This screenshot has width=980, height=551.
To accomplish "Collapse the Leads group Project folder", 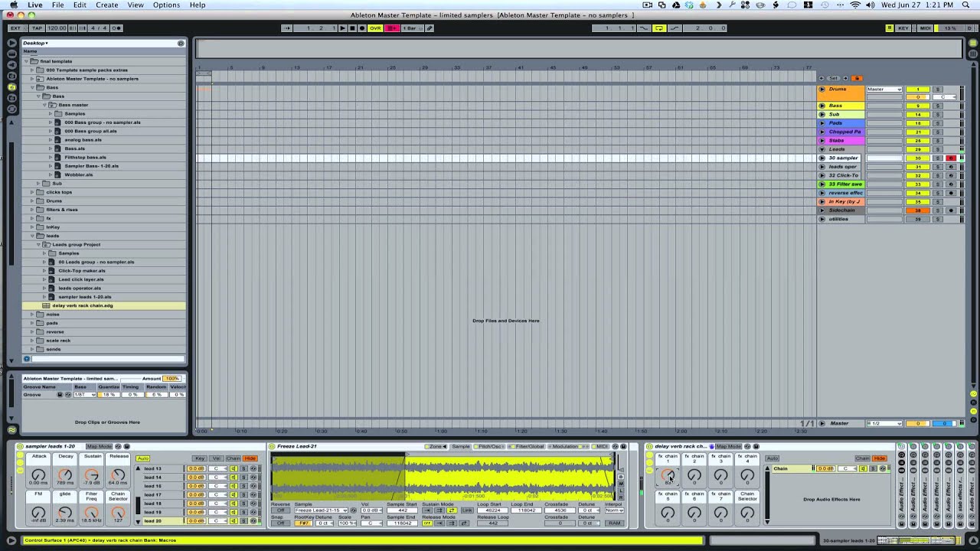I will (x=38, y=244).
